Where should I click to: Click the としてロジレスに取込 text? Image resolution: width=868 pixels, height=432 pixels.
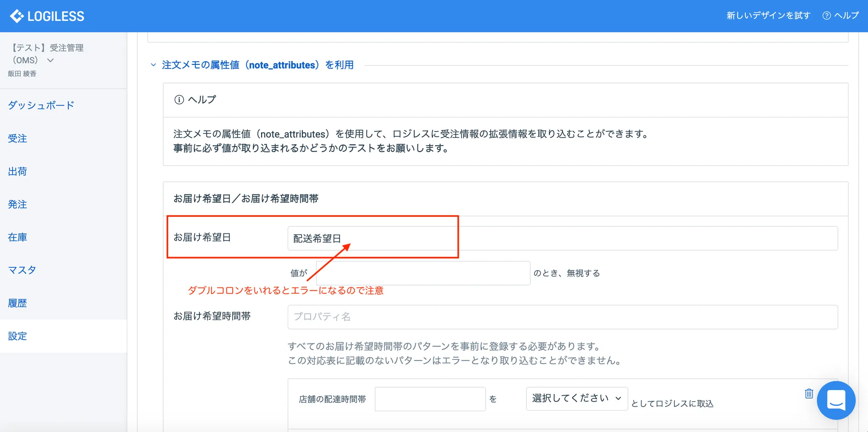[x=672, y=404]
